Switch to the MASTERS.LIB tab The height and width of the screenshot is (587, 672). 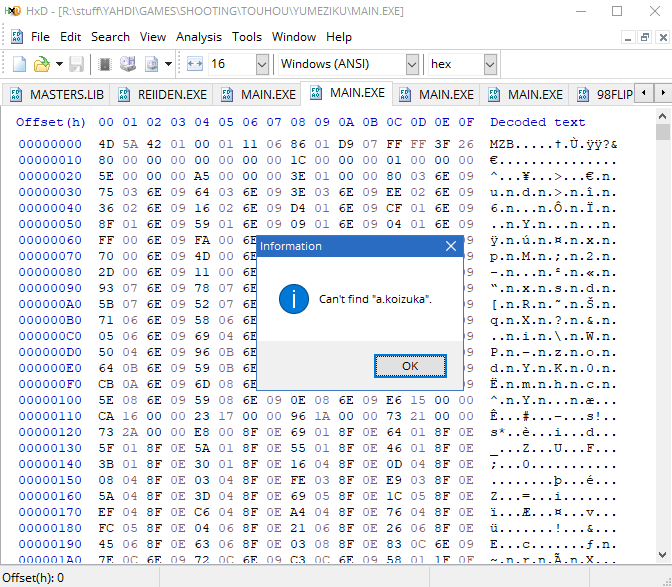pos(57,94)
